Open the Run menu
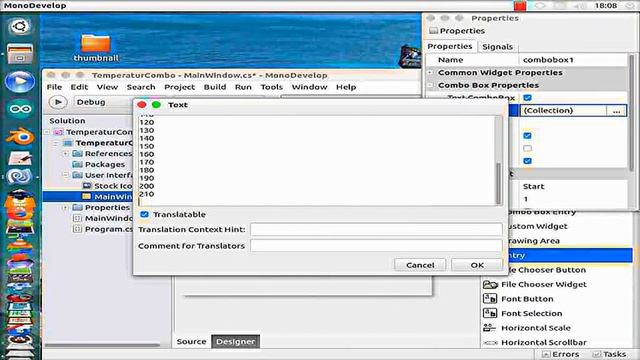 click(243, 87)
